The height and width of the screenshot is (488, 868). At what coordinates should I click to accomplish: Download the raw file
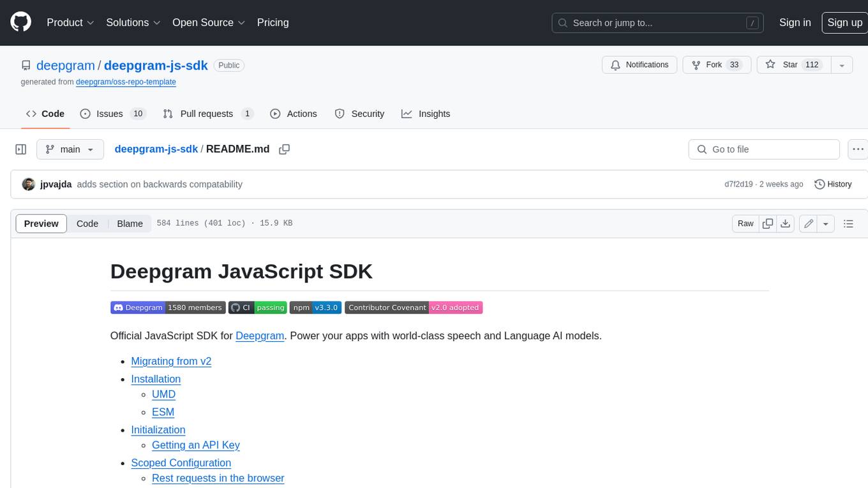click(786, 224)
